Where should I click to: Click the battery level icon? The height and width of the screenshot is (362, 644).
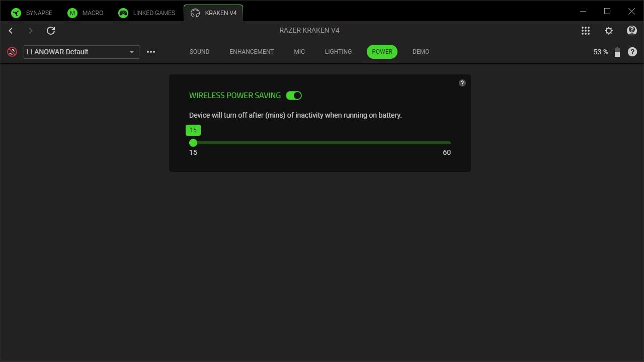click(617, 52)
